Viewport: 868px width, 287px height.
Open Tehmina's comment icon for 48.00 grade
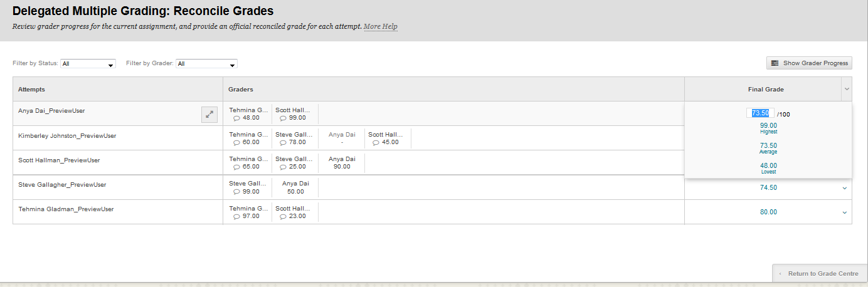click(236, 118)
